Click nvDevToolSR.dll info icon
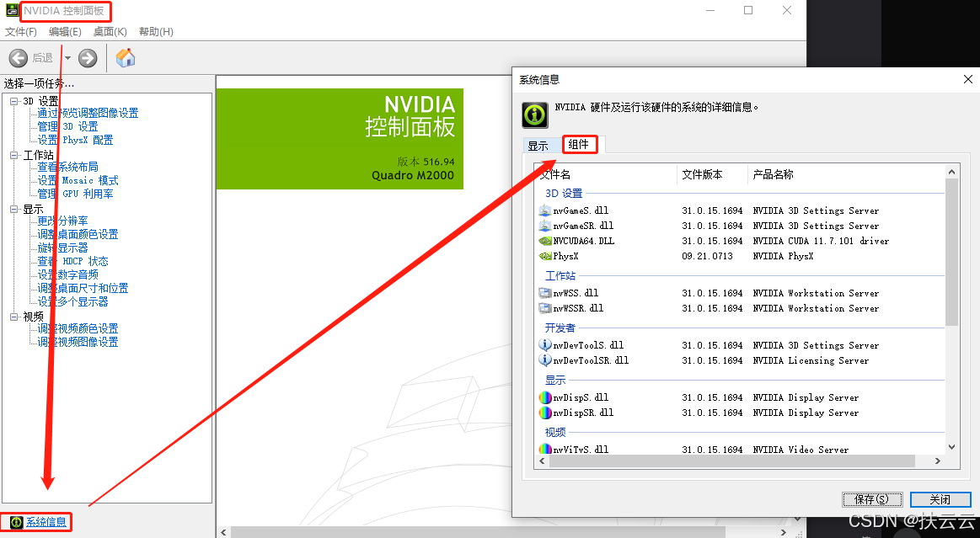Viewport: 980px width, 538px height. point(545,360)
